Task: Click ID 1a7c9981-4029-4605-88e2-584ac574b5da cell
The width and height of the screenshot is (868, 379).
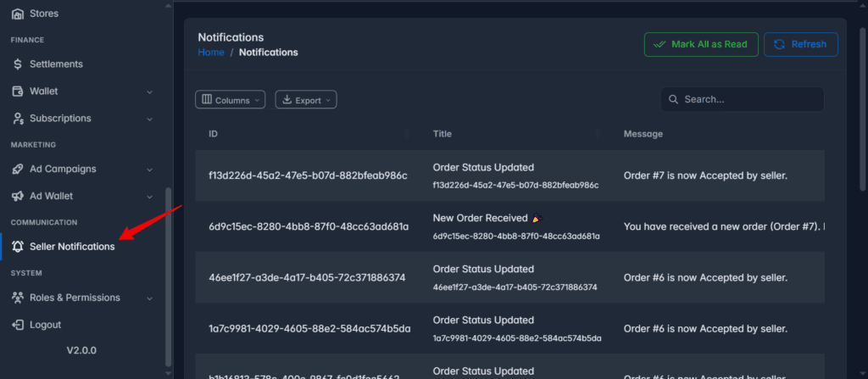Action: coord(309,329)
